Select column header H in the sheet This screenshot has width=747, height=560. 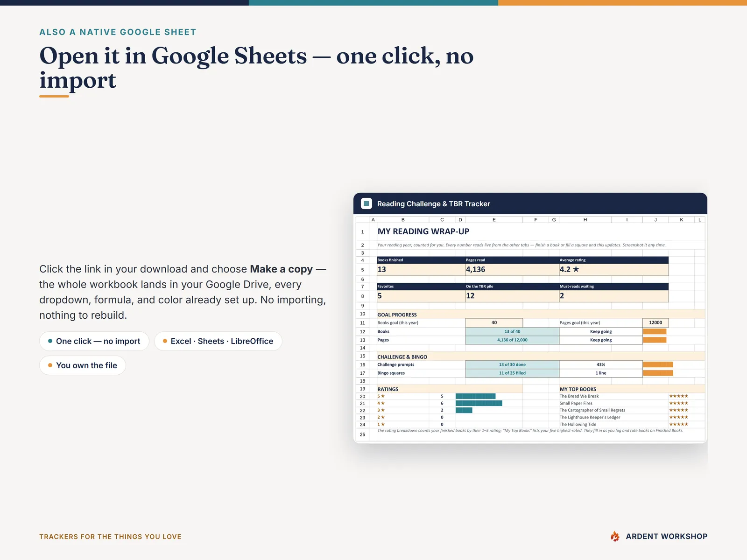pyautogui.click(x=585, y=219)
